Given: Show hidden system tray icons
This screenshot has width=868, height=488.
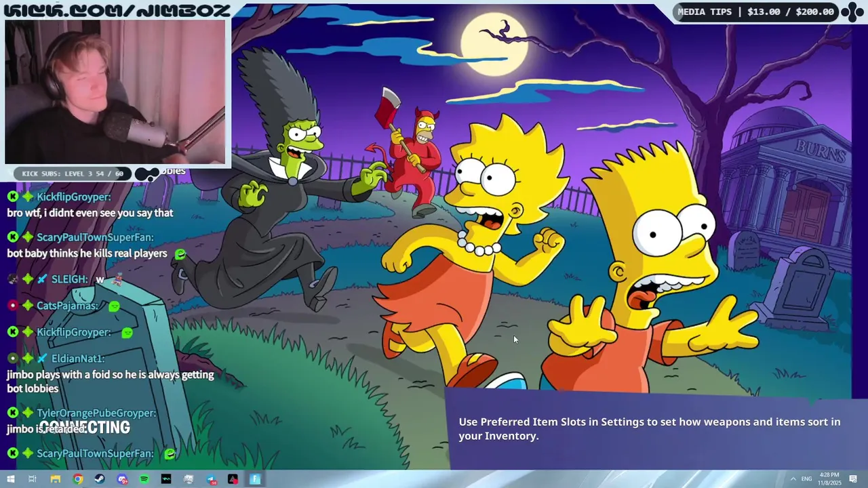Looking at the screenshot, I should (x=793, y=479).
